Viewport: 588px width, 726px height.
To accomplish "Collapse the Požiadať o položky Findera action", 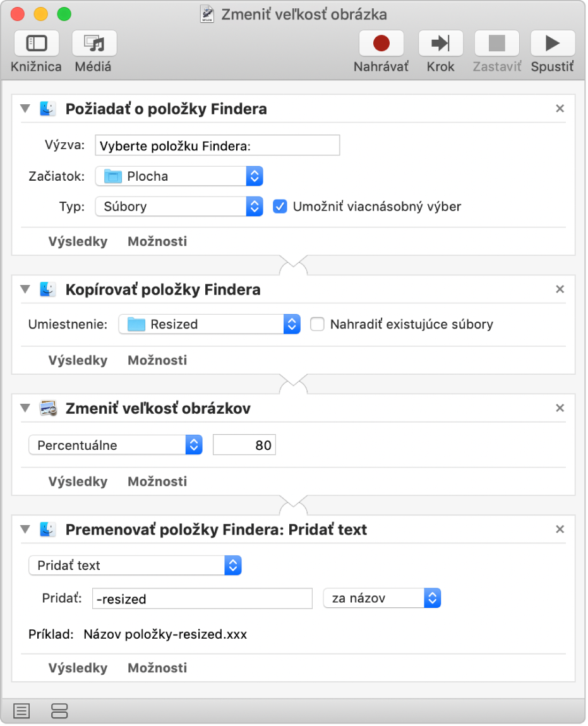I will [x=25, y=109].
